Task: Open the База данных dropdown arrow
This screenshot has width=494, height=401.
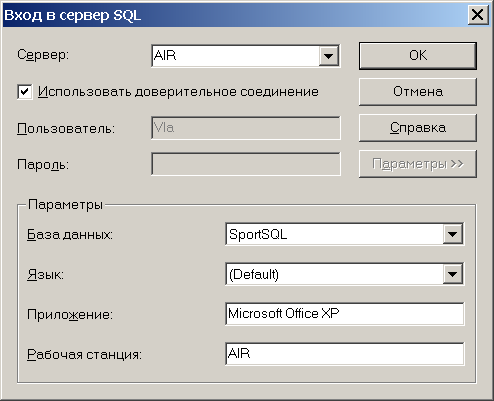Action: pyautogui.click(x=453, y=234)
